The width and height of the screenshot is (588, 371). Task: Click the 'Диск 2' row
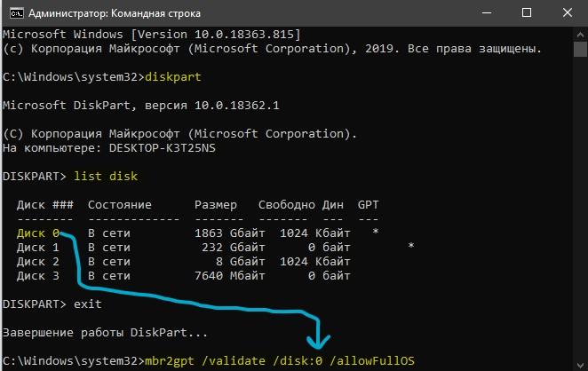(183, 262)
